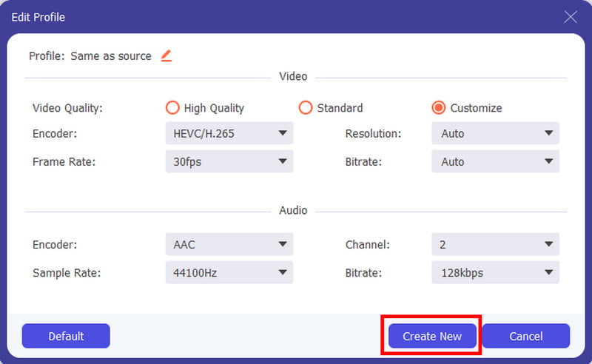This screenshot has width=592, height=364.
Task: Select the Customize video quality option
Action: point(438,107)
